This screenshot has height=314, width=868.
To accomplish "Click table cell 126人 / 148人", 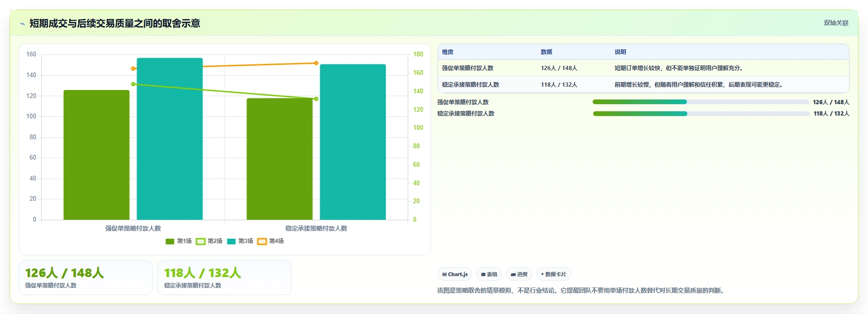I will 559,68.
